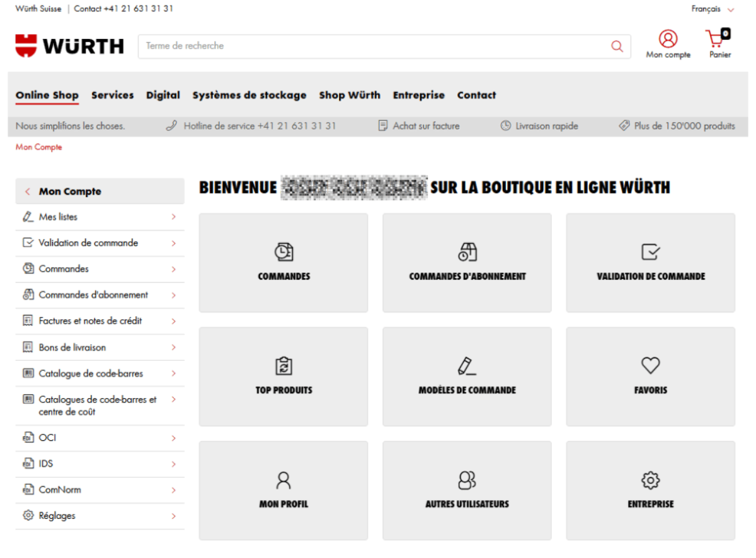Expand Réglages chevron
Image resolution: width=756 pixels, height=558 pixels.
click(173, 516)
